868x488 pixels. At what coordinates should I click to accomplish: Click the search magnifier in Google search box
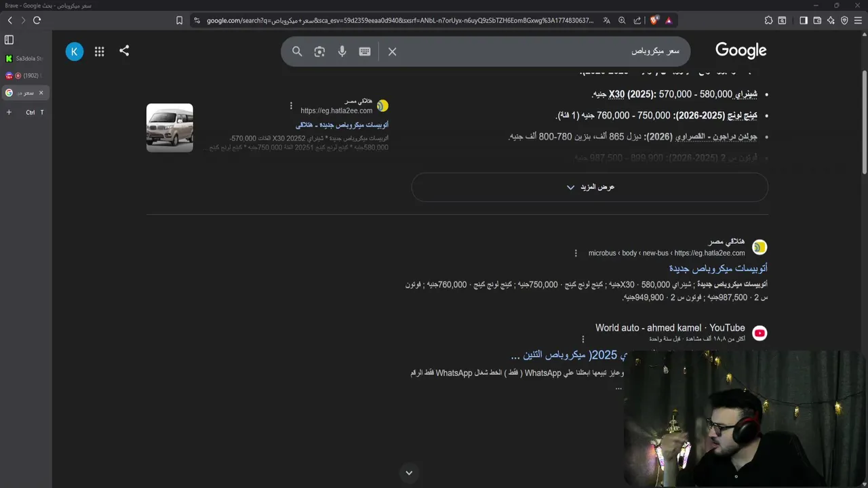[x=297, y=52]
